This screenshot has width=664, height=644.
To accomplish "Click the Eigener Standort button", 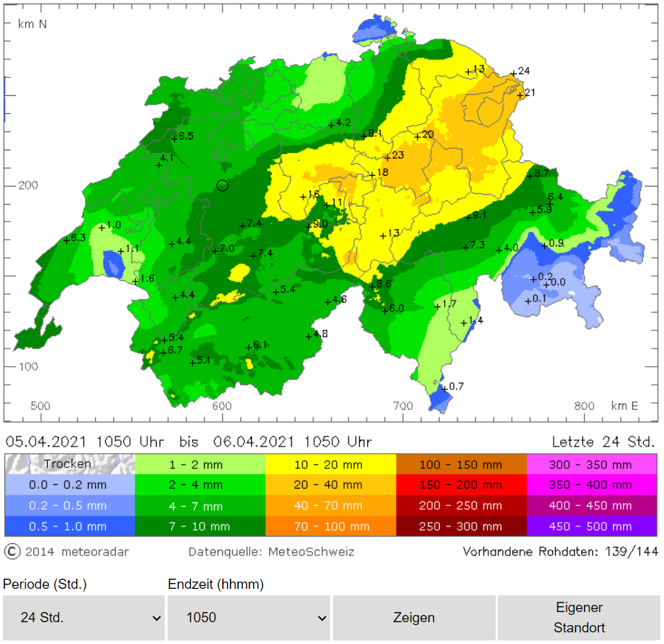I will pos(579,618).
